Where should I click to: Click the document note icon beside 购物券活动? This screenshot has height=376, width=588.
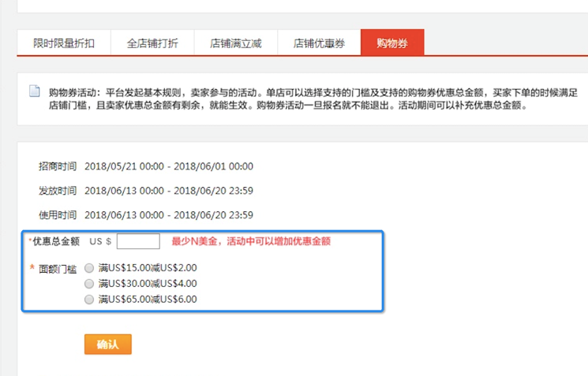pos(35,91)
